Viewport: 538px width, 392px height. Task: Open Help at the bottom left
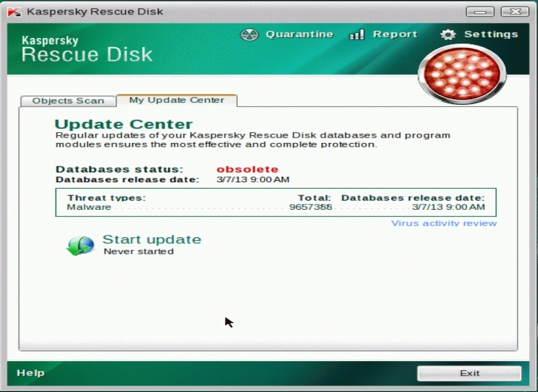pyautogui.click(x=31, y=373)
